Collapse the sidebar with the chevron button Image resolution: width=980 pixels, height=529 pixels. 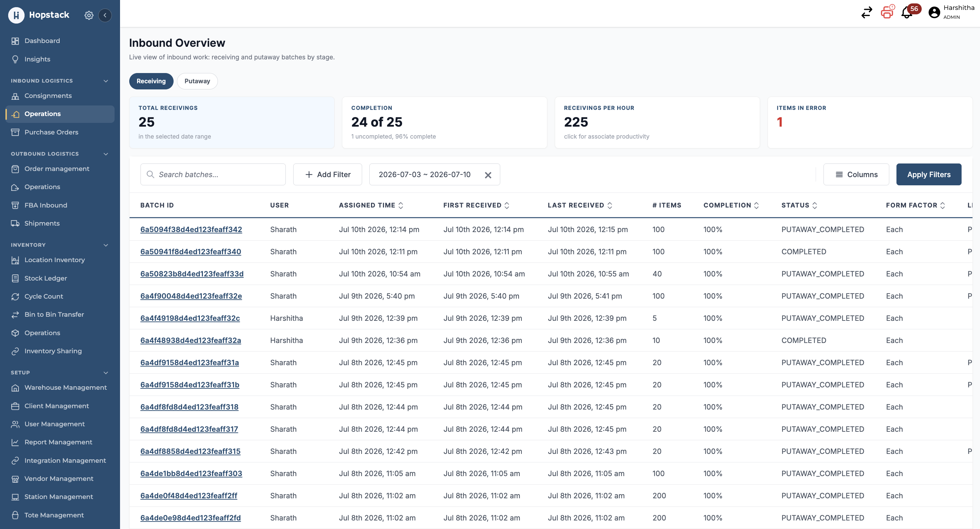click(105, 15)
